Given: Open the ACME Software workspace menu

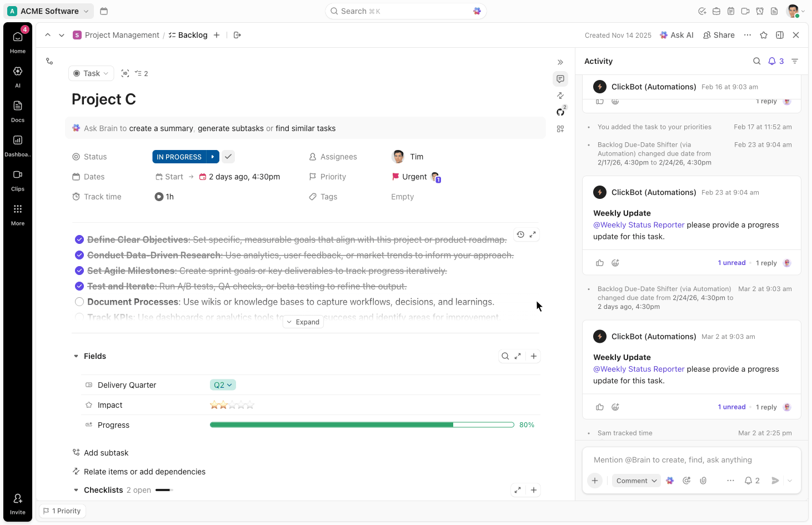Looking at the screenshot, I should [x=48, y=11].
